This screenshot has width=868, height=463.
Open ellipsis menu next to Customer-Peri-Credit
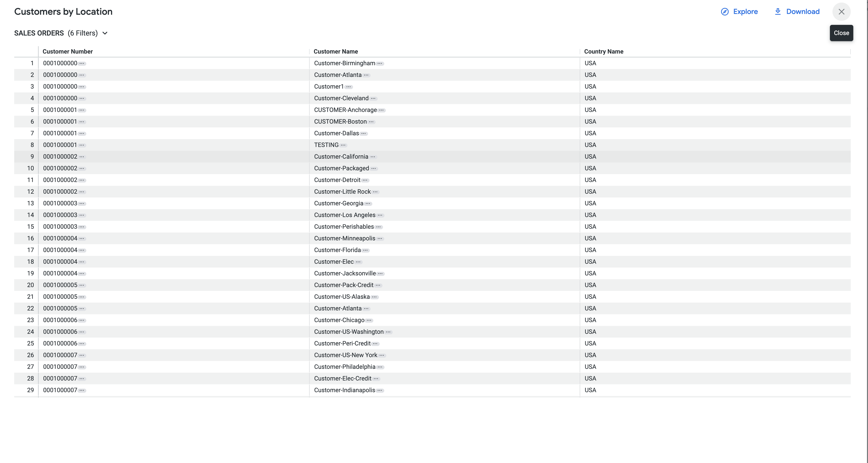(x=375, y=344)
